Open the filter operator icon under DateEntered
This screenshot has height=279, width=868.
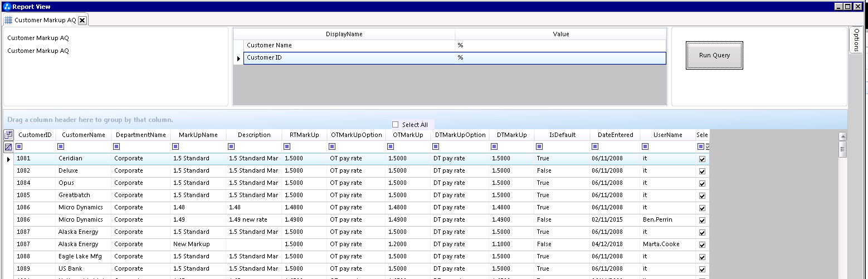(595, 146)
